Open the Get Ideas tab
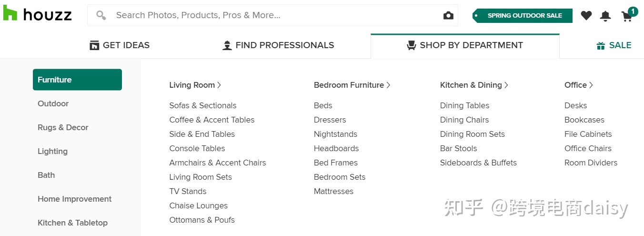Image resolution: width=644 pixels, height=236 pixels. click(120, 45)
